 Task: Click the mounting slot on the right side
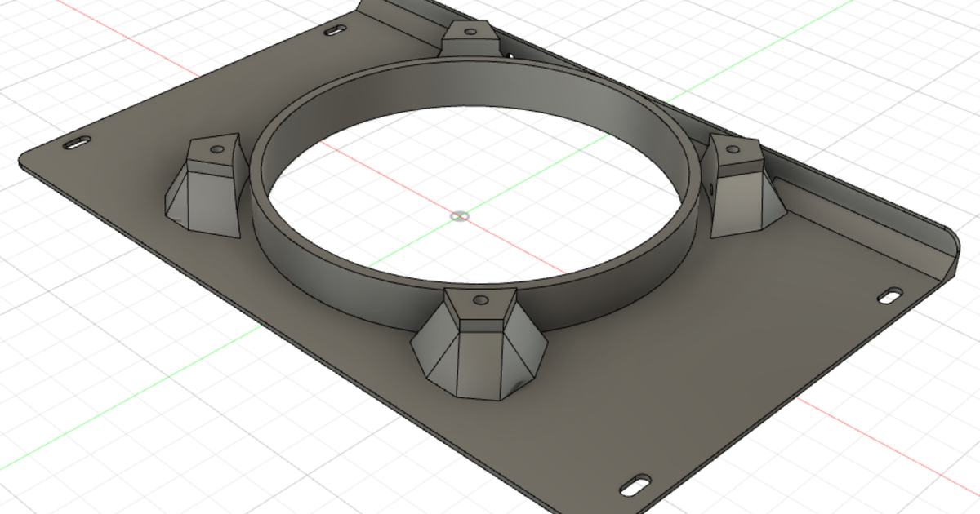tap(890, 294)
